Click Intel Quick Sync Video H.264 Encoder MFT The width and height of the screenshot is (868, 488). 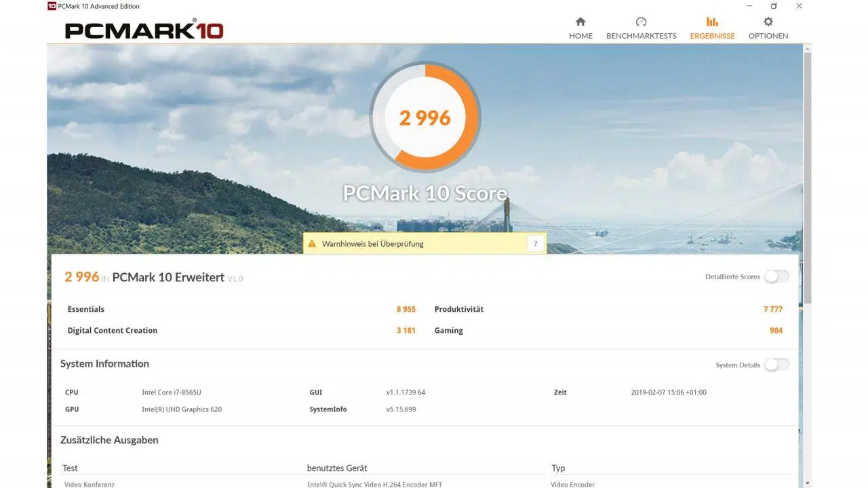click(374, 485)
